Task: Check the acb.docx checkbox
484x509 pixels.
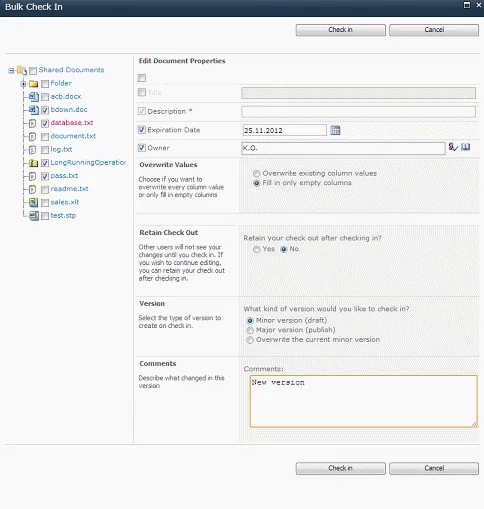Action: pyautogui.click(x=45, y=97)
